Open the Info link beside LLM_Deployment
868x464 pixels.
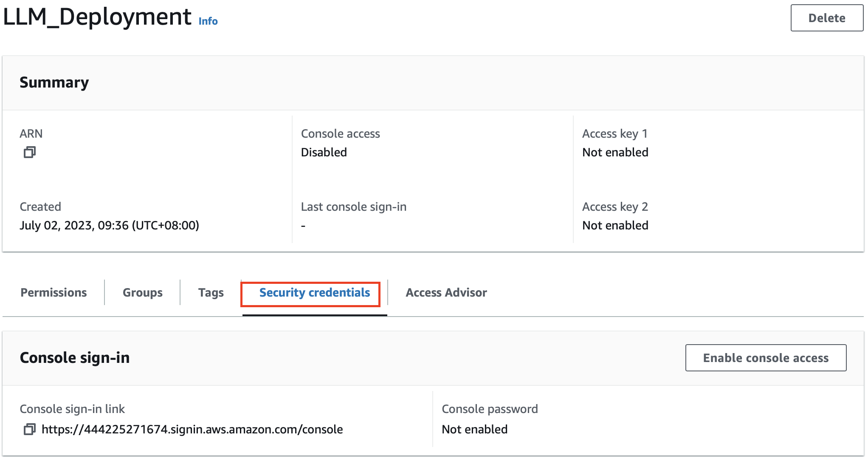click(x=208, y=21)
